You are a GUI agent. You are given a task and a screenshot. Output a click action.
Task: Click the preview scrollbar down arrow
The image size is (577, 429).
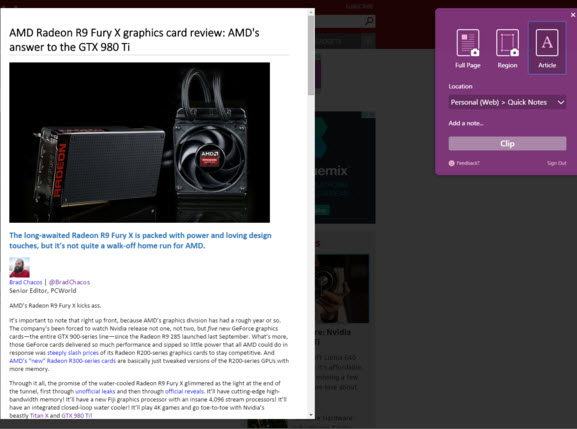tap(311, 415)
